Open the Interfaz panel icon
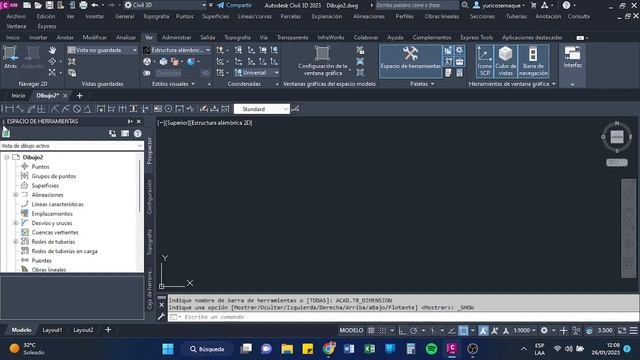 (572, 57)
